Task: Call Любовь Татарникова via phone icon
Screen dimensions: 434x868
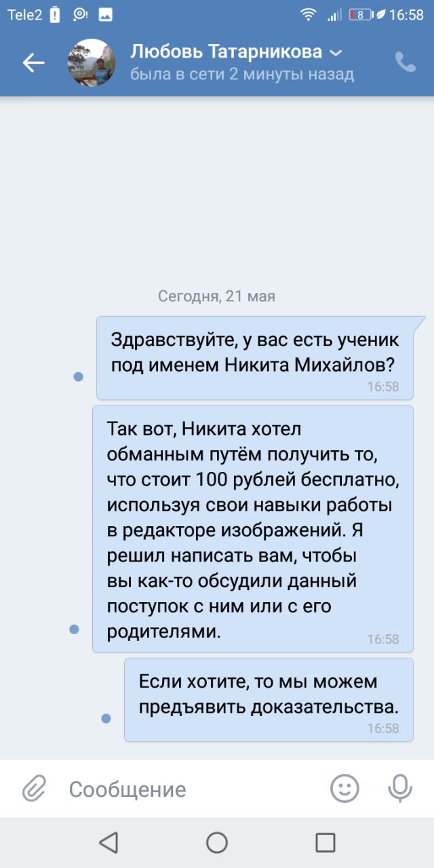Action: pyautogui.click(x=406, y=62)
